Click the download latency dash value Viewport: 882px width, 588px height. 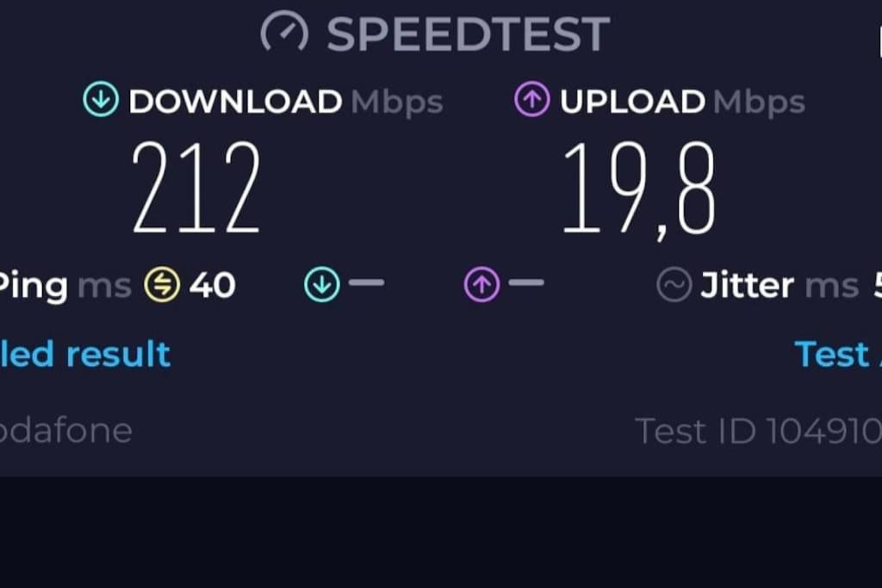click(x=366, y=282)
